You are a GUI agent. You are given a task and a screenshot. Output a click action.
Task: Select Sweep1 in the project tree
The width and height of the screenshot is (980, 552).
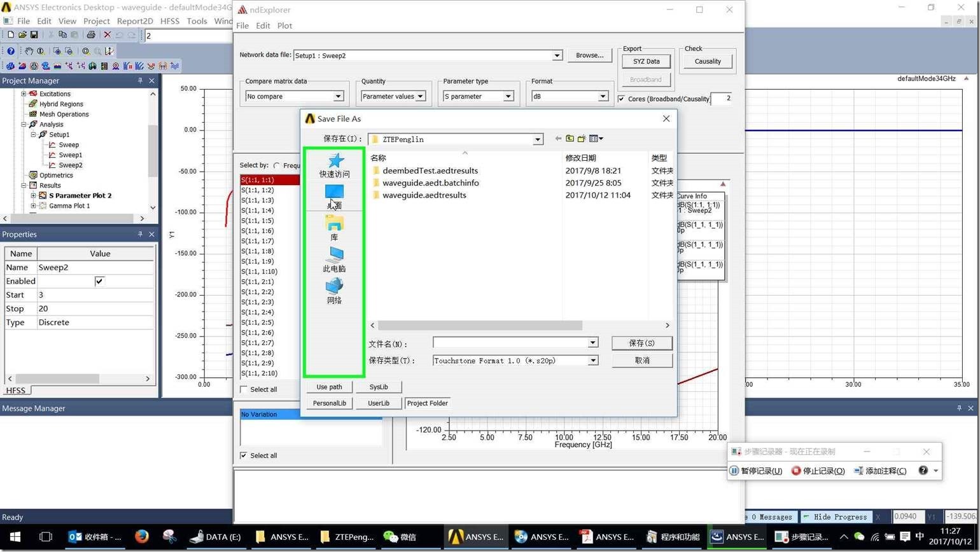click(71, 155)
